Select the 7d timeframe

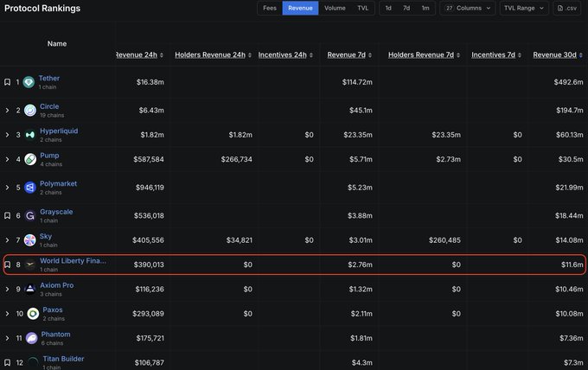coord(406,8)
